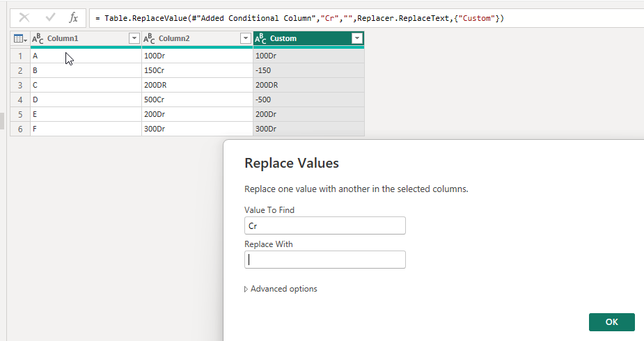Click Column2 ABC data type icon
644x341 pixels.
[149, 38]
